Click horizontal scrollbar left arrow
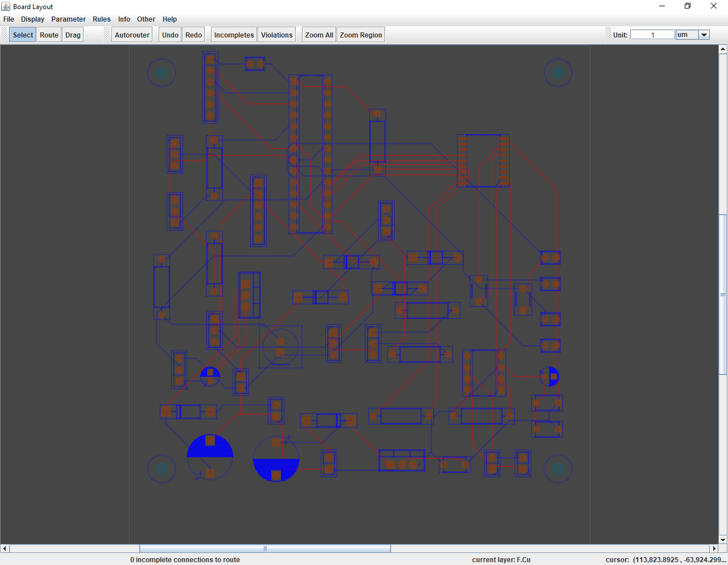The height and width of the screenshot is (565, 728). click(x=5, y=549)
